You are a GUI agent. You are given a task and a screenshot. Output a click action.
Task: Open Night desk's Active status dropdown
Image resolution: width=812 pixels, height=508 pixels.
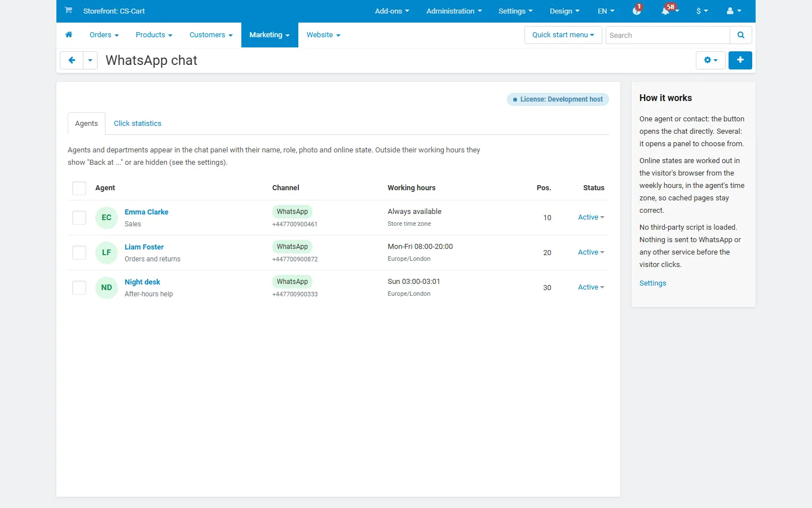pyautogui.click(x=591, y=287)
